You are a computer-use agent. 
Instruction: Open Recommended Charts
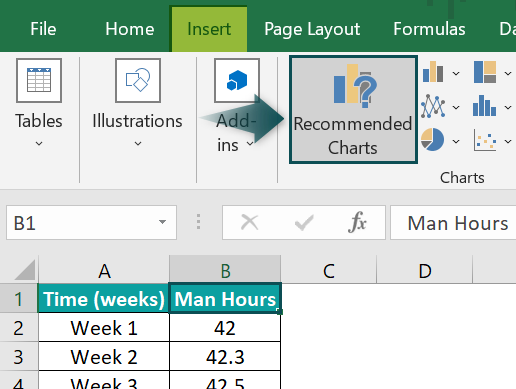click(x=353, y=109)
